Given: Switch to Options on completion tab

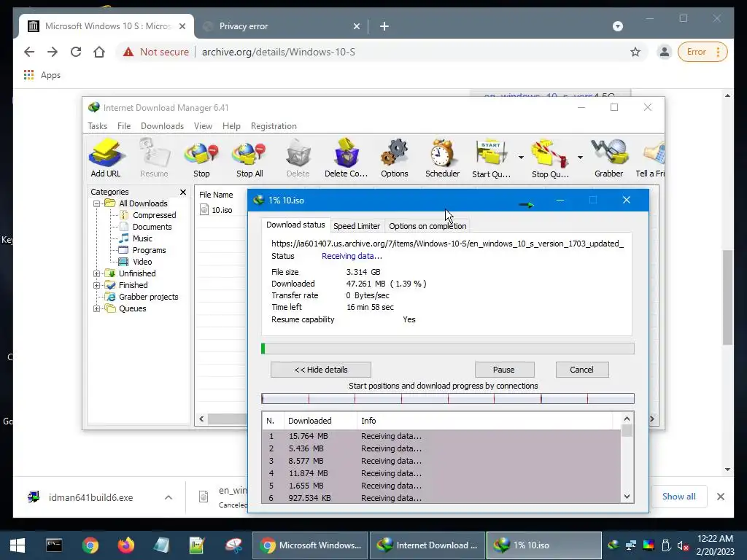Looking at the screenshot, I should click(427, 226).
